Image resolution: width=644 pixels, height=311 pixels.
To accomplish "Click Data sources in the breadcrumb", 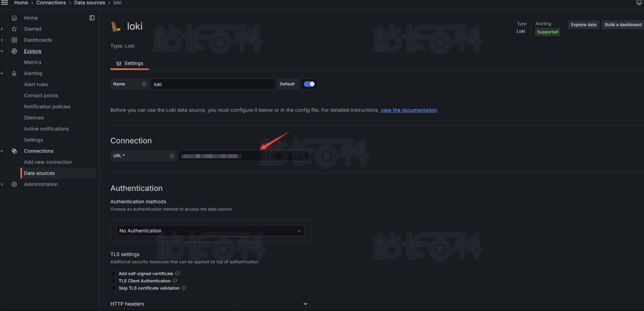I will (x=90, y=3).
